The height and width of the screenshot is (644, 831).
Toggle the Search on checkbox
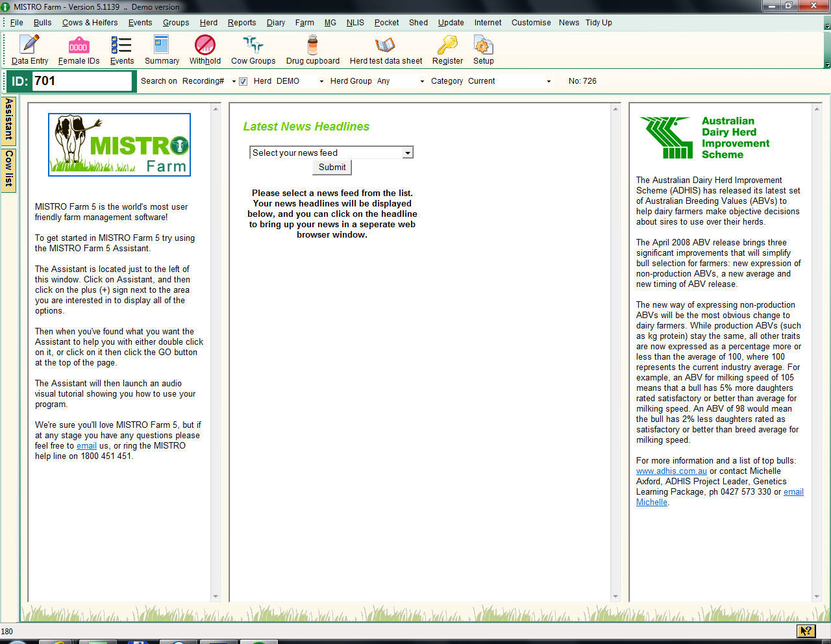pos(243,81)
